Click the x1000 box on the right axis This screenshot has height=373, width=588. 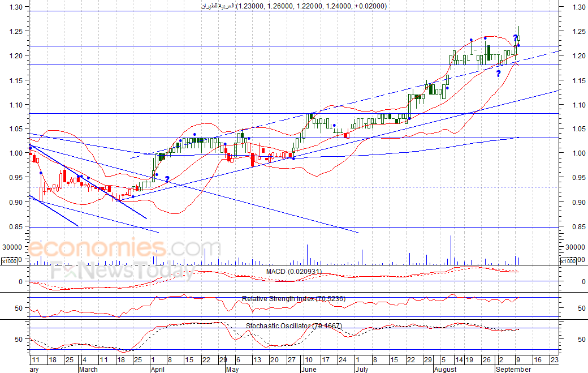tap(568, 261)
